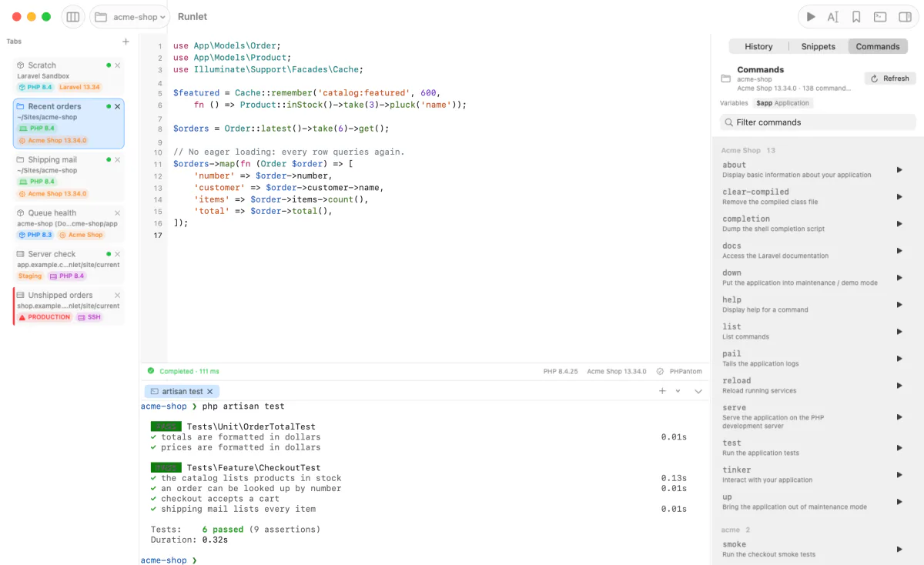
Task: Open the Scratch tab
Action: [69, 76]
